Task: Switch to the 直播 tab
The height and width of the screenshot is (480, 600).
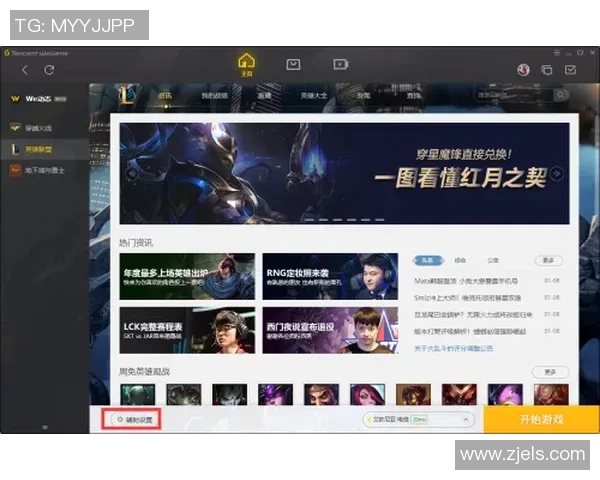Action: [264, 96]
